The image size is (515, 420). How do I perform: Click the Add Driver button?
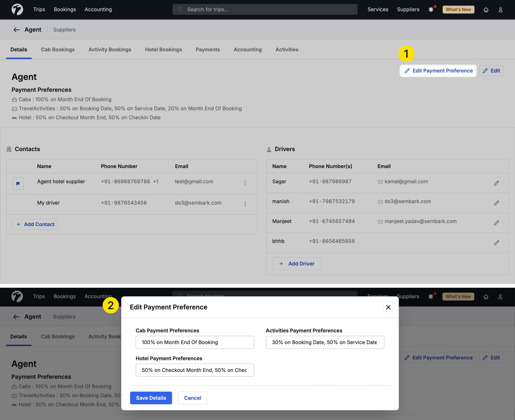pos(296,264)
